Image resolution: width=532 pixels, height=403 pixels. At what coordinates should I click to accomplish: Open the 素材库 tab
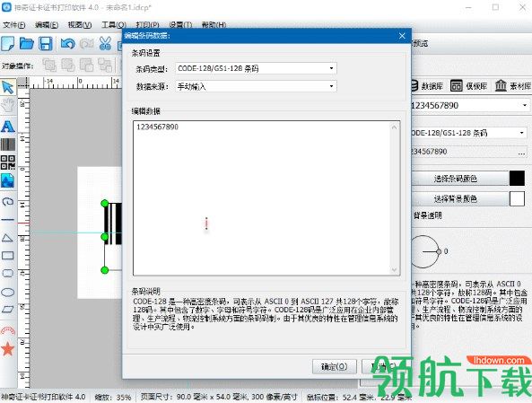click(512, 86)
